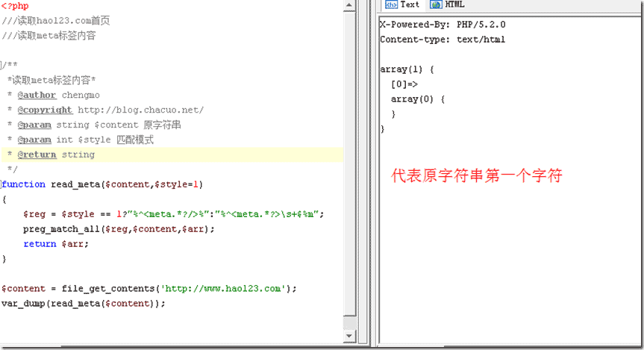Click the var_dump statement line
This screenshot has width=644, height=350.
pos(82,304)
